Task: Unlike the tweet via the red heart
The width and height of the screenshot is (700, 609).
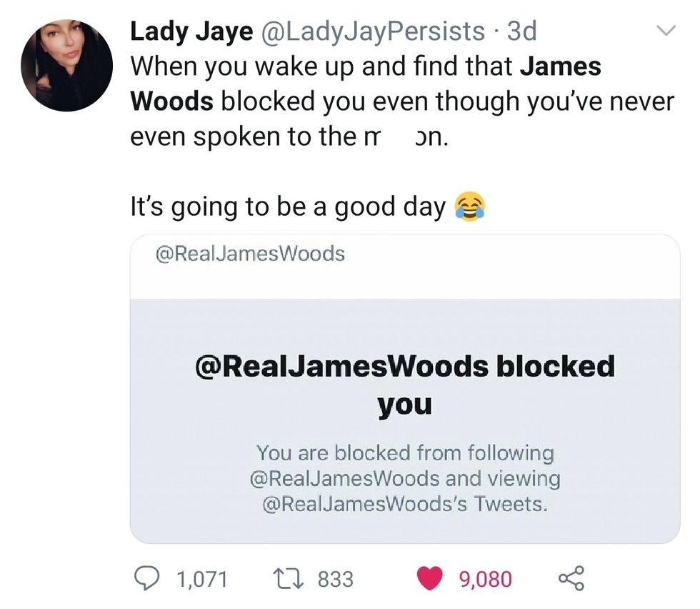Action: (x=429, y=578)
